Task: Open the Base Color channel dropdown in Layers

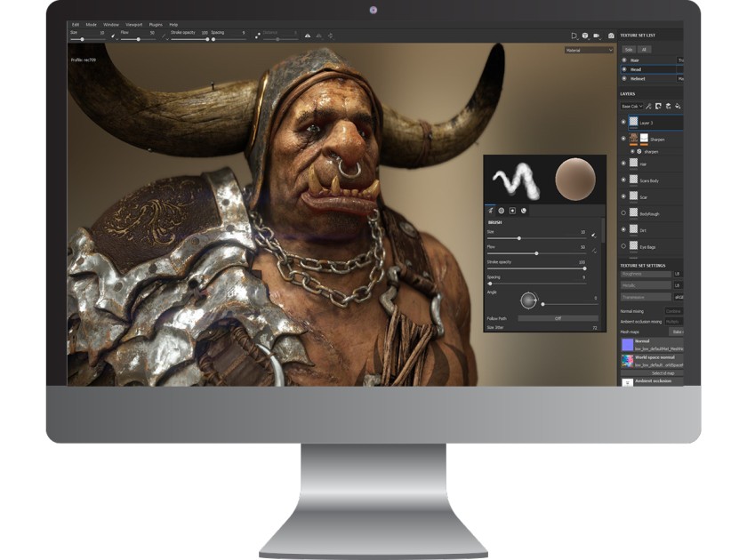Action: point(631,106)
